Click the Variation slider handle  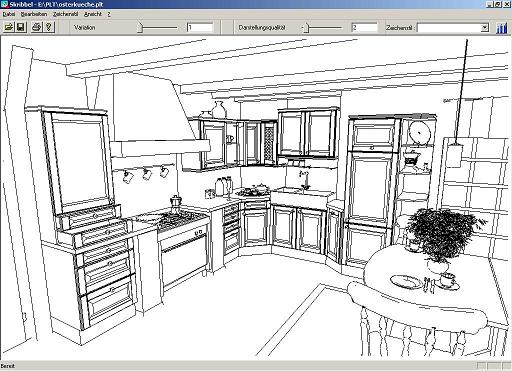click(x=140, y=28)
